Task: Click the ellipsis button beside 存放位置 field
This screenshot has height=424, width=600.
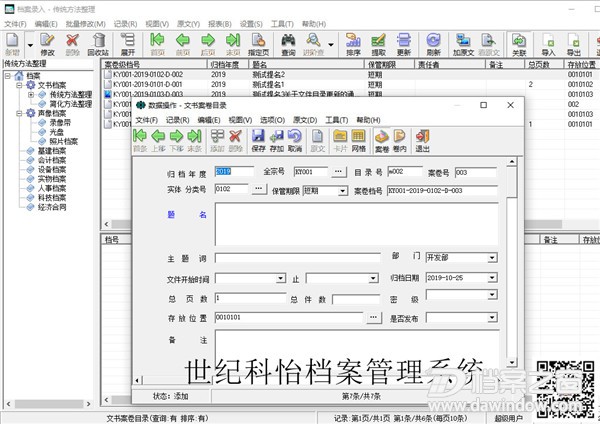Action: pyautogui.click(x=373, y=317)
